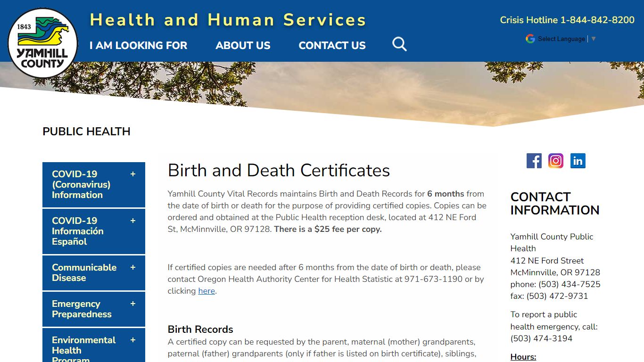The height and width of the screenshot is (362, 644).
Task: Expand Environmental Health Program plus sign
Action: [x=133, y=340]
